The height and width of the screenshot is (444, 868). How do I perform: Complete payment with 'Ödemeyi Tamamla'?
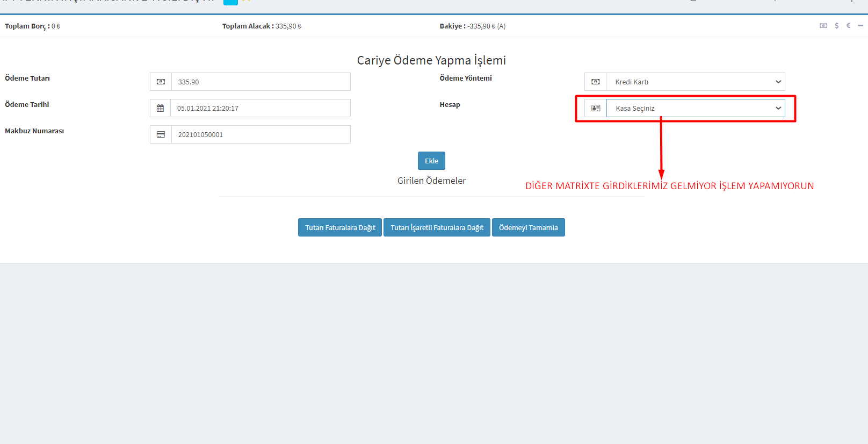(528, 227)
